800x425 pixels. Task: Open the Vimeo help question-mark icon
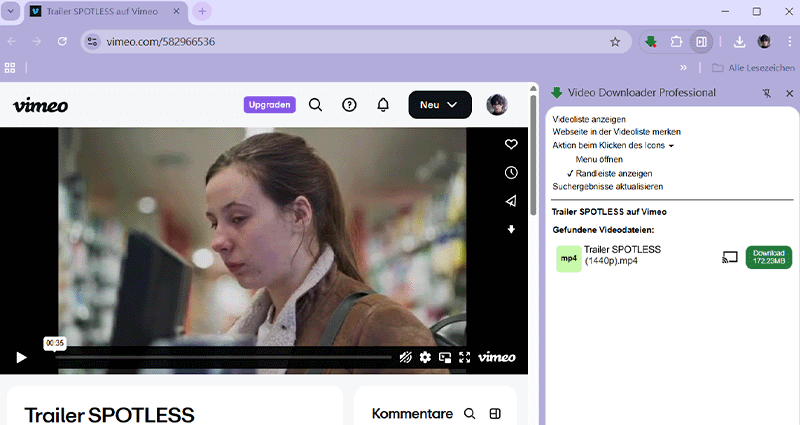pyautogui.click(x=349, y=105)
